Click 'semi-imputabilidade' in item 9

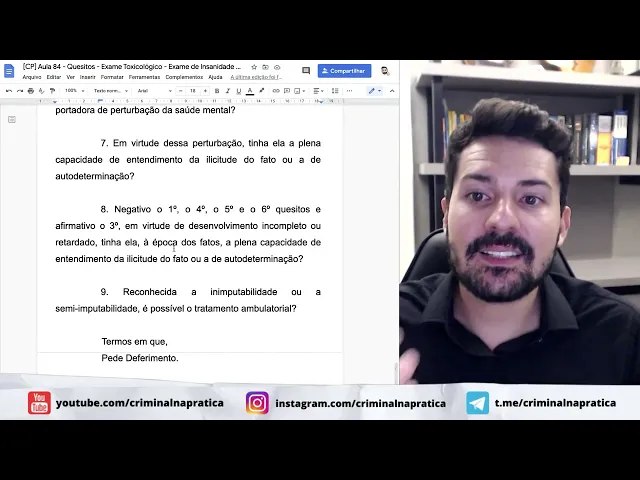click(97, 309)
